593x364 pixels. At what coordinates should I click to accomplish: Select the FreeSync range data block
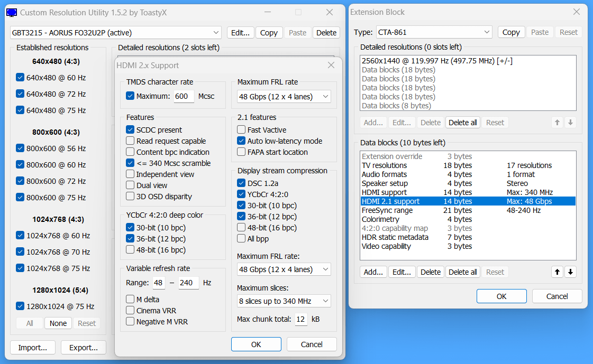[468, 210]
